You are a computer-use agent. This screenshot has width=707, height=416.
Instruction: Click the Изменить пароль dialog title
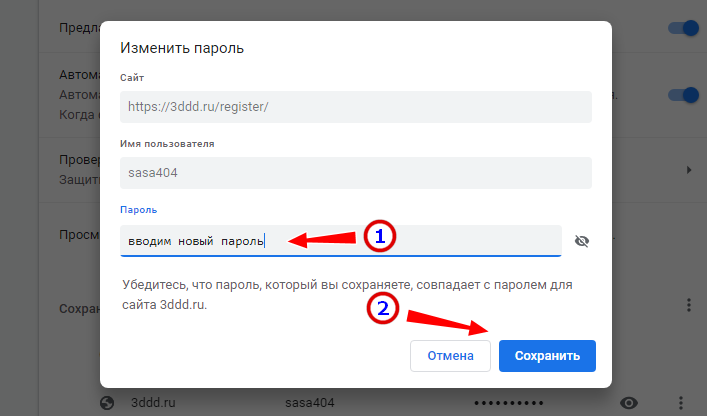click(x=182, y=48)
